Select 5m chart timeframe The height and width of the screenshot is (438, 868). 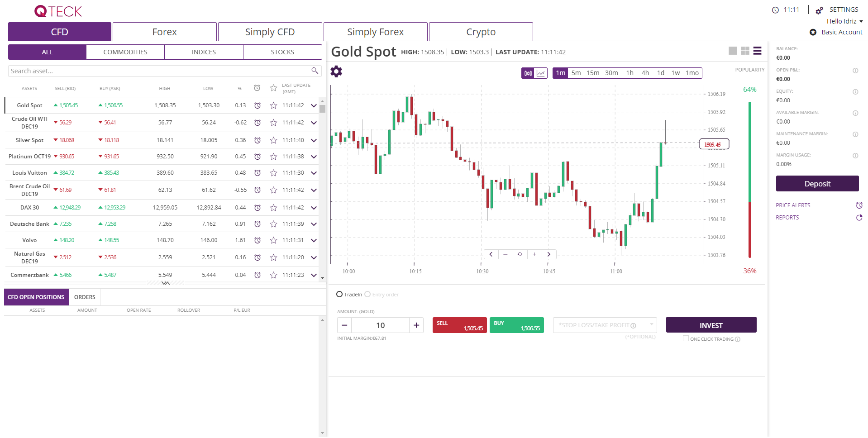coord(576,73)
